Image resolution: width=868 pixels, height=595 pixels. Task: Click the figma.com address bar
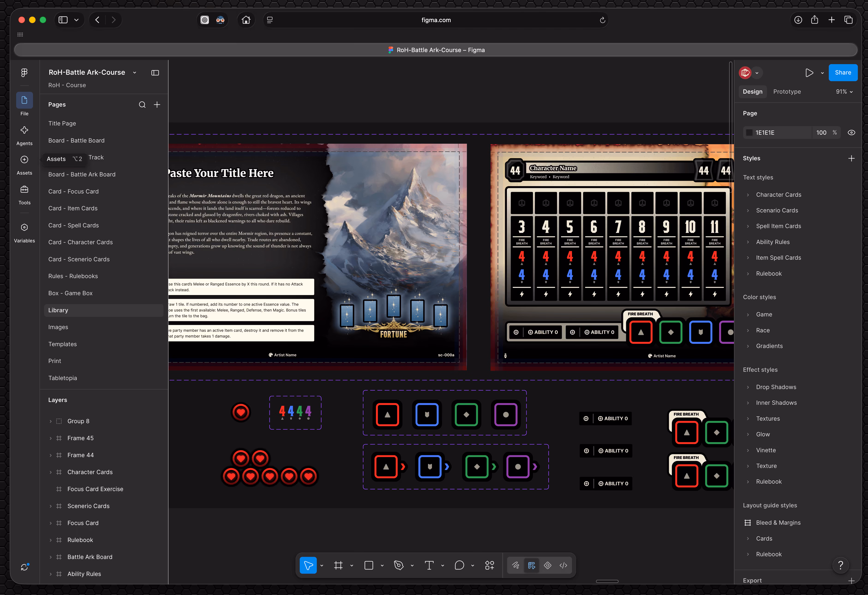pyautogui.click(x=436, y=20)
